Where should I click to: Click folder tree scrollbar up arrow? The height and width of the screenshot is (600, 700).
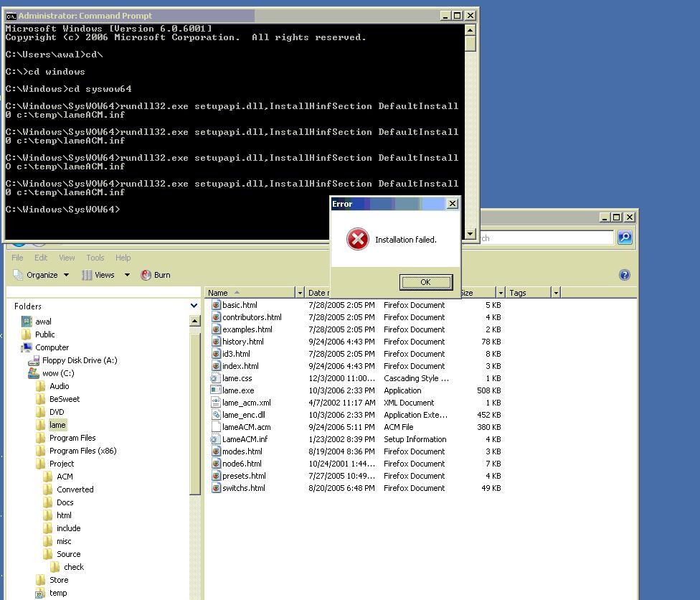click(194, 321)
